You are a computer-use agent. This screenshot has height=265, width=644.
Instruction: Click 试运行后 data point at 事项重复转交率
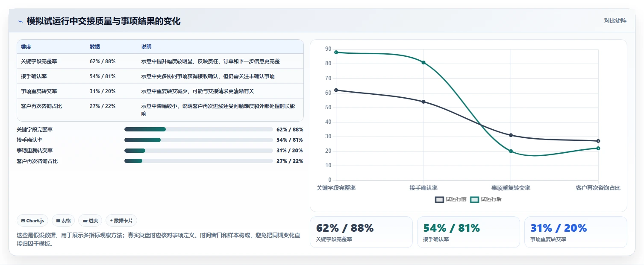(511, 151)
